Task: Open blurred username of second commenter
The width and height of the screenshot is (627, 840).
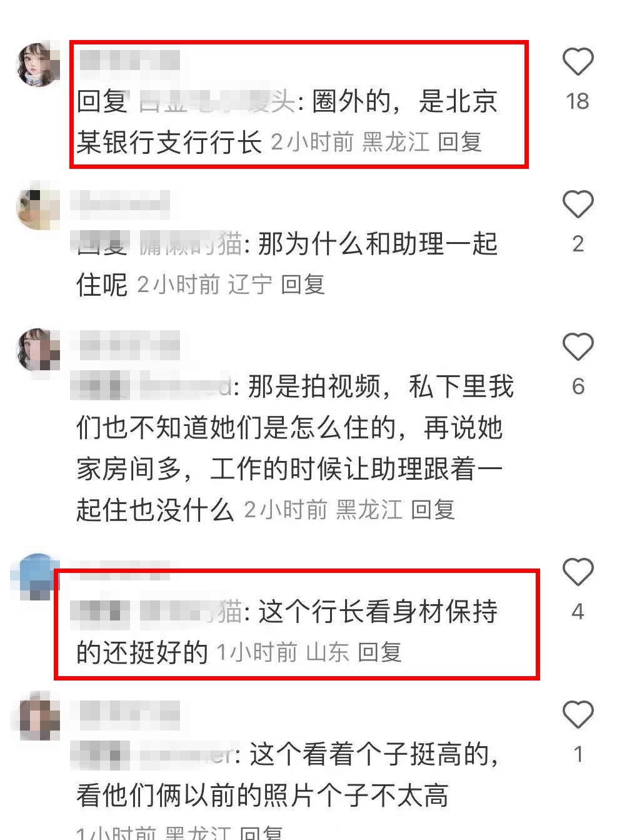Action: click(x=120, y=205)
